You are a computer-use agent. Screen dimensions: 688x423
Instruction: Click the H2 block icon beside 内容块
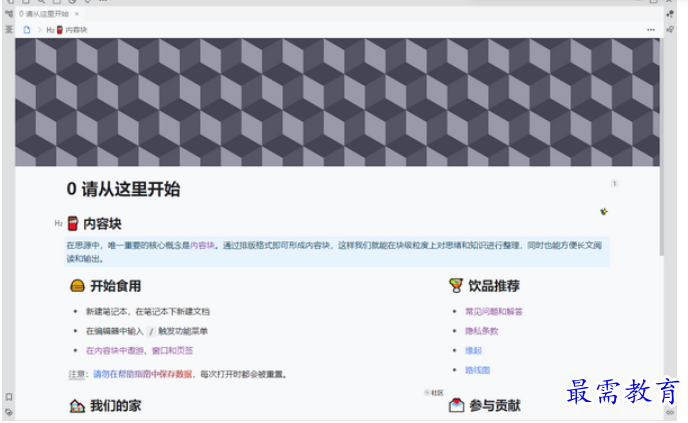58,223
